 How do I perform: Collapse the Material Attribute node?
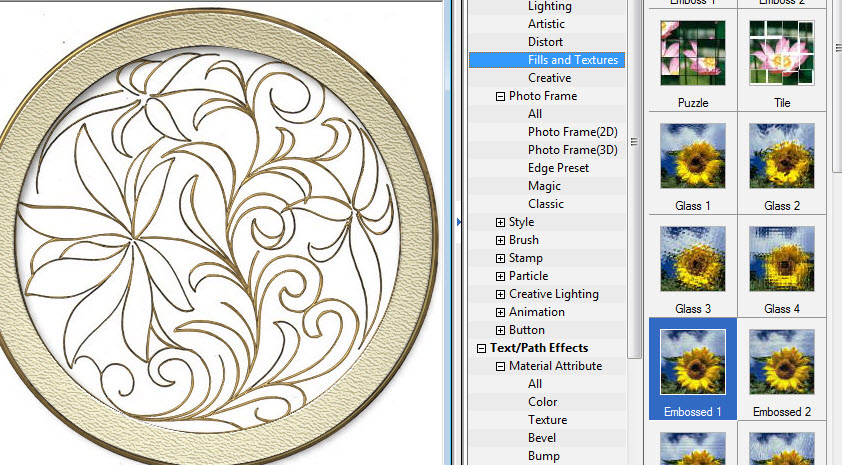tap(500, 366)
